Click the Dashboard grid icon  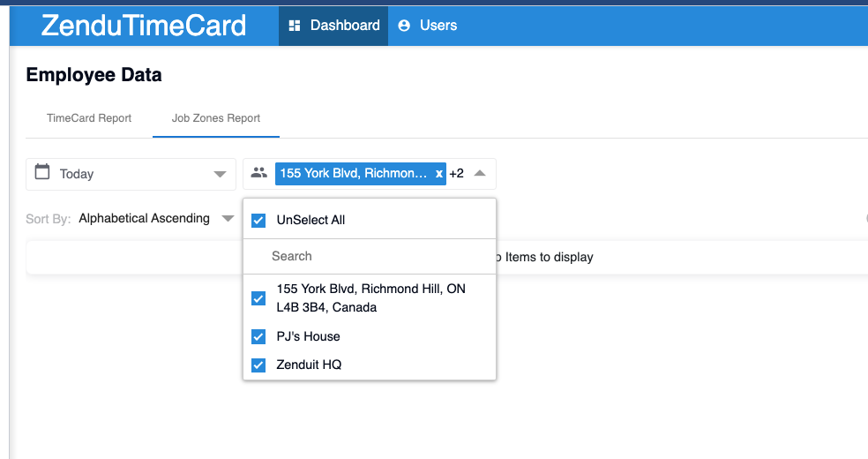tap(295, 26)
